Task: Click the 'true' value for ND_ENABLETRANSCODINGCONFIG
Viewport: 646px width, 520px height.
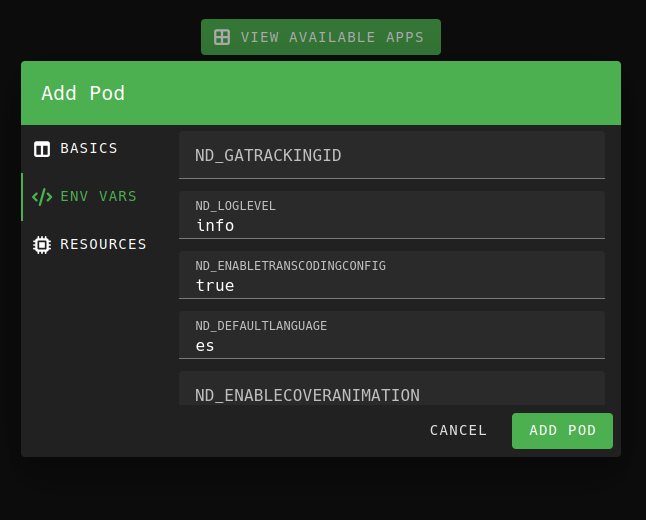Action: click(215, 286)
